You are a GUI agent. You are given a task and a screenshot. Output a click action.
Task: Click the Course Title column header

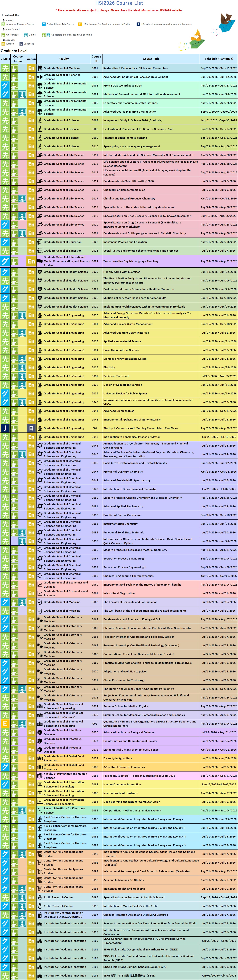[151, 59]
